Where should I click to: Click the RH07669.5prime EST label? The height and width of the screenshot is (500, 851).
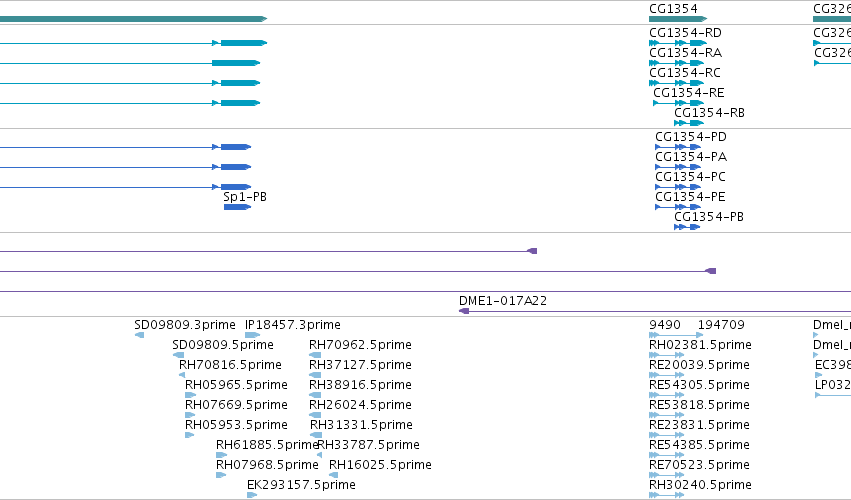pyautogui.click(x=236, y=405)
